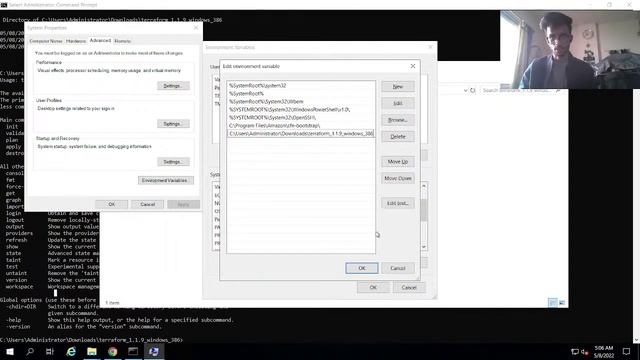Confirm Edit environment variable with OK

tap(362, 268)
